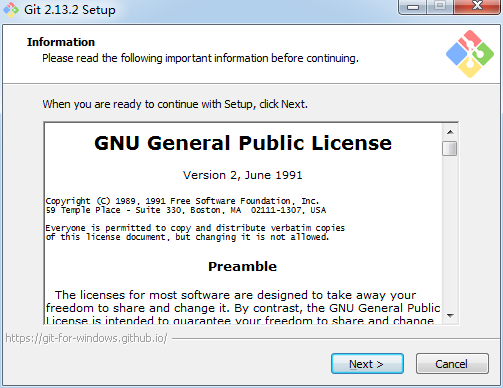This screenshot has height=388, width=503.
Task: Click the colorful Git logo in the header
Action: (470, 54)
